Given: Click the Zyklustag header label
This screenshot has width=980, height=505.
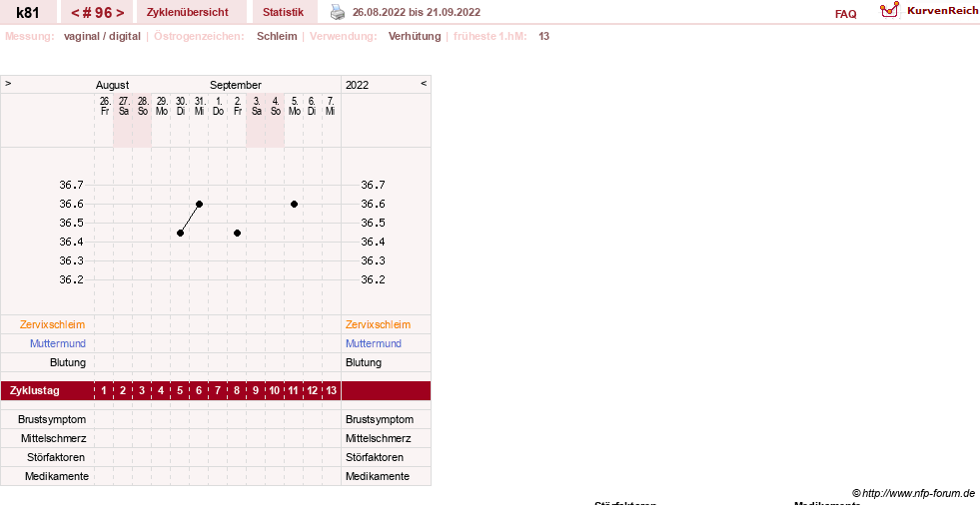Looking at the screenshot, I should (35, 391).
